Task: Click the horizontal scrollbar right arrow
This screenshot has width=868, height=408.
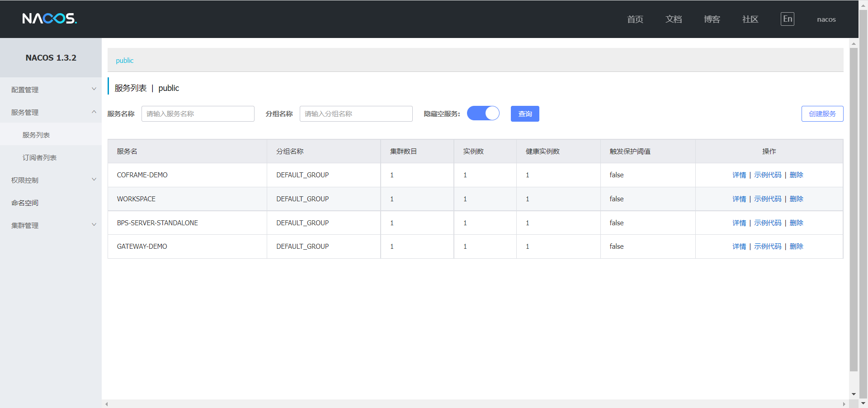Action: coord(844,404)
